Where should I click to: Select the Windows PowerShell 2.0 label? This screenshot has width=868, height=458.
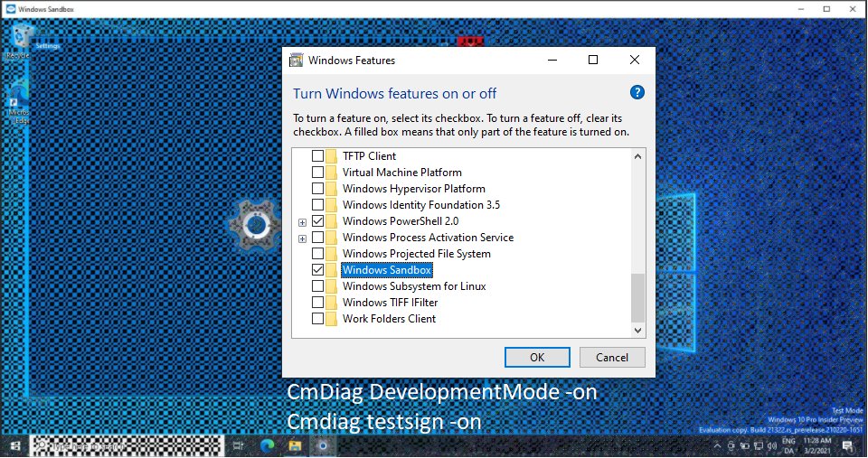point(401,221)
